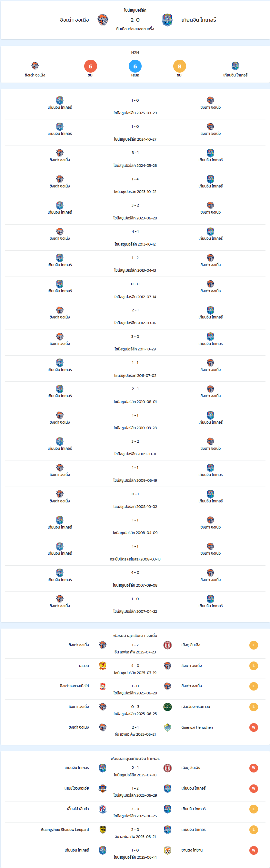Screen dimensions: 270x868
Task: Open the 2008-03-13 club friendly match
Action: tap(135, 552)
